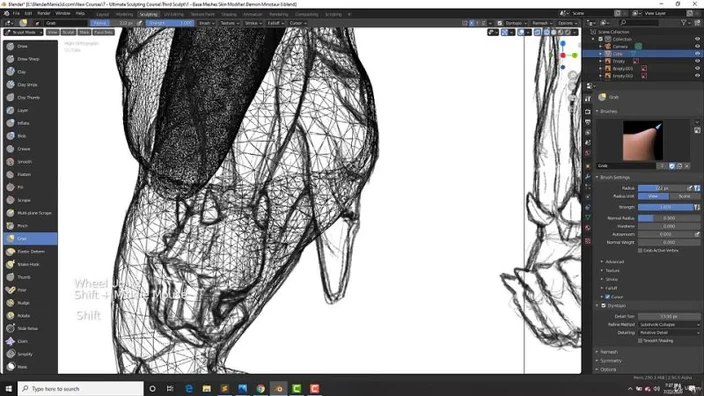Select the Cloth brush

[30, 341]
